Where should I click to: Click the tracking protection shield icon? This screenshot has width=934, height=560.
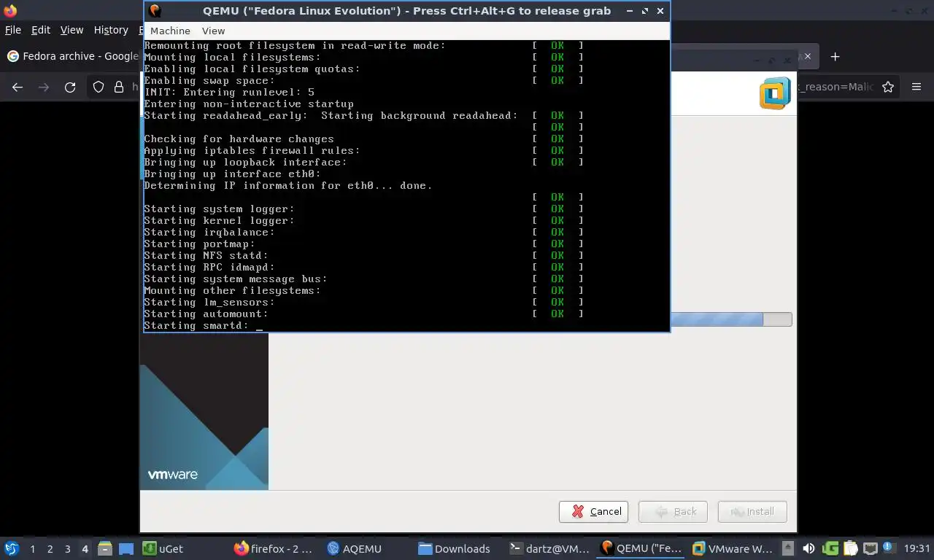tap(99, 87)
